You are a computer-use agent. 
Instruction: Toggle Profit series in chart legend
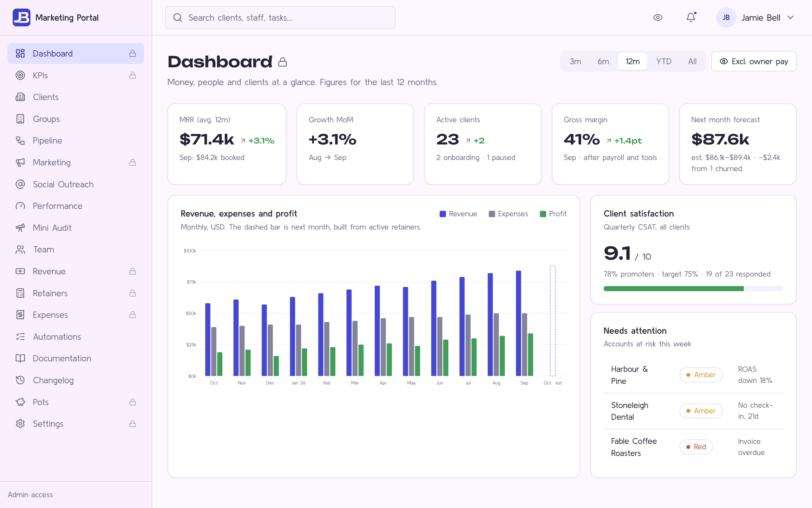[x=553, y=214]
